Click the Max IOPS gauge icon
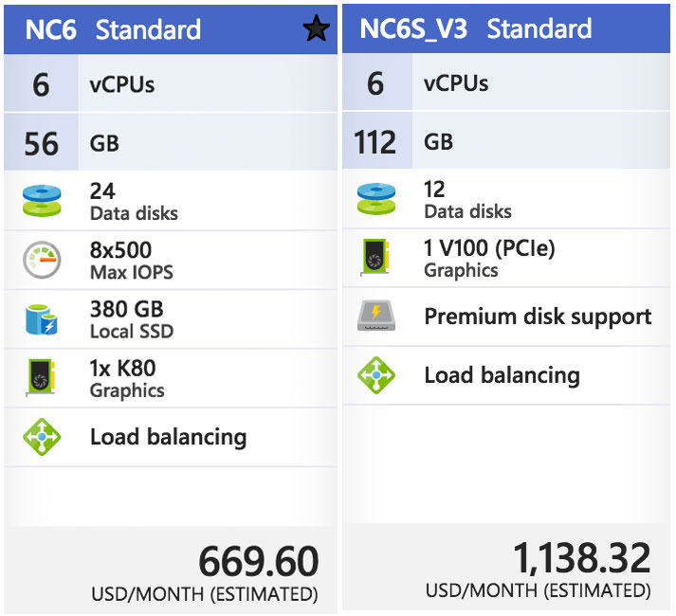 click(x=41, y=260)
